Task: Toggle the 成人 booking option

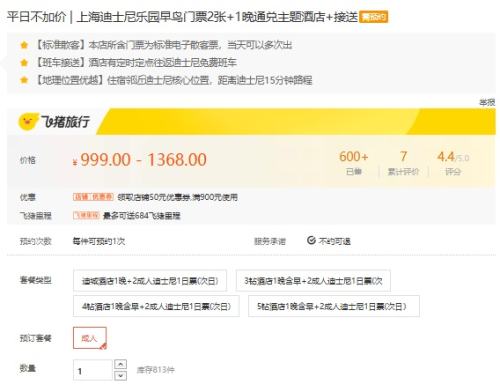Action: [90, 338]
